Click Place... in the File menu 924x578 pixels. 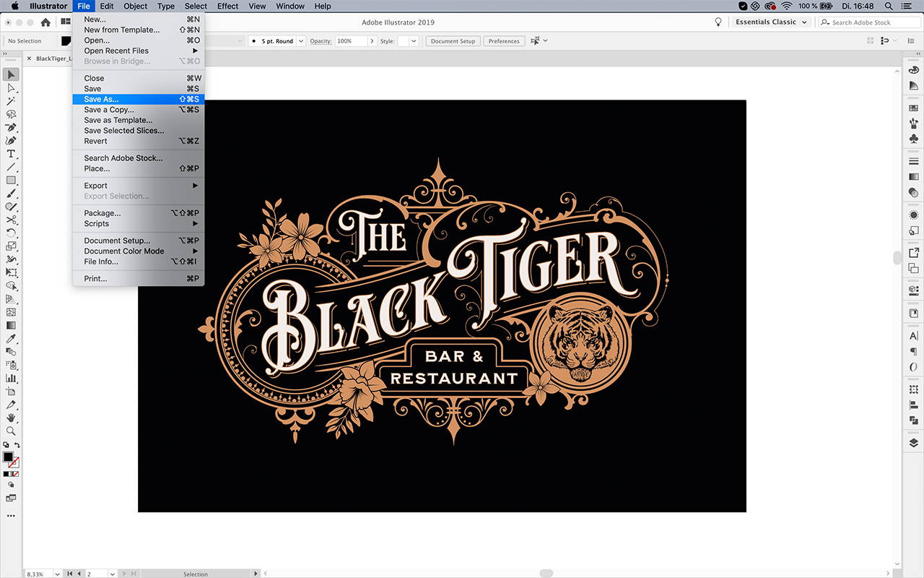pyautogui.click(x=137, y=168)
